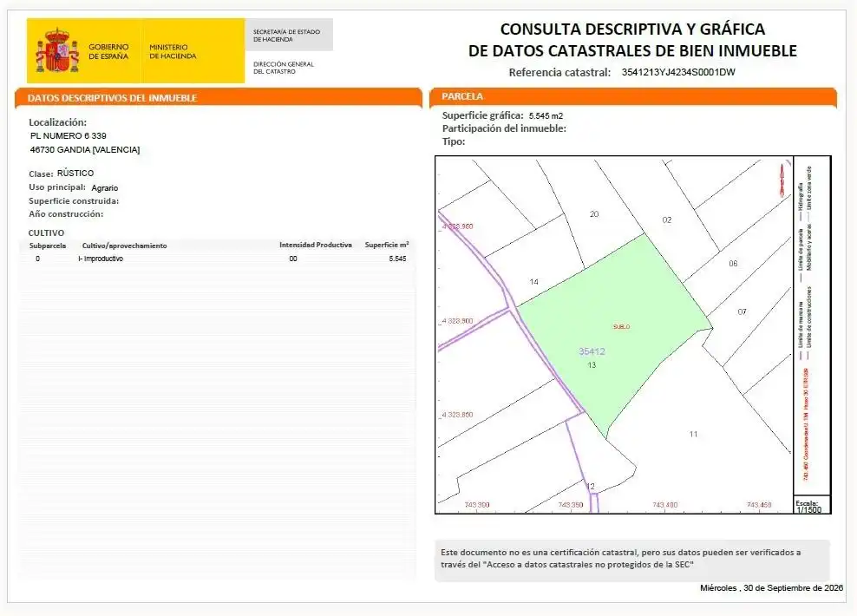This screenshot has height=616, width=857.
Task: Select '46730 GANDIA [VALENCIA]' text
Action: (x=85, y=150)
